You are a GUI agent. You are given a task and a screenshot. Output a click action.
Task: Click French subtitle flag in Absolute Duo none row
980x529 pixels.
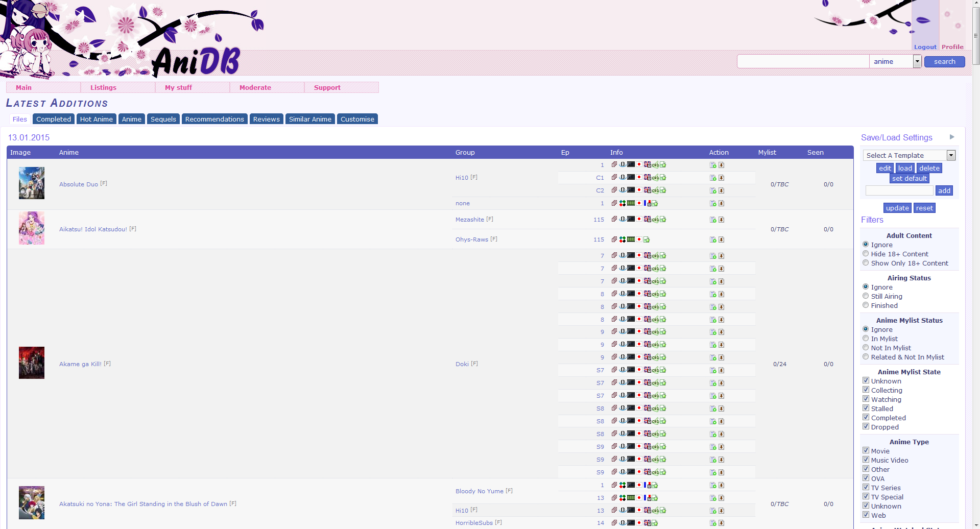coord(648,203)
